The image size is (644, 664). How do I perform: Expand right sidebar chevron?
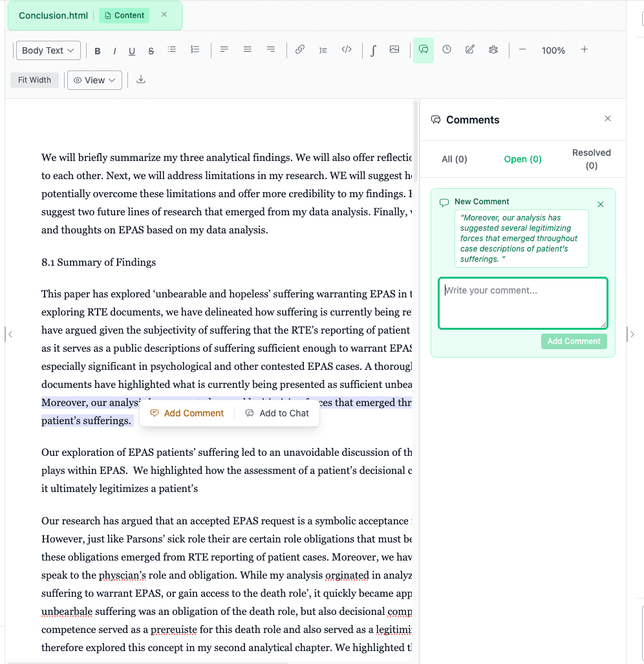(x=632, y=334)
